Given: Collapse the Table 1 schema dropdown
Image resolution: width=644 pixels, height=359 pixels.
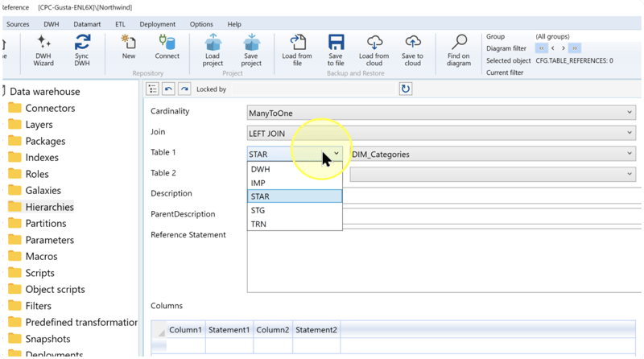Looking at the screenshot, I should coord(295,154).
